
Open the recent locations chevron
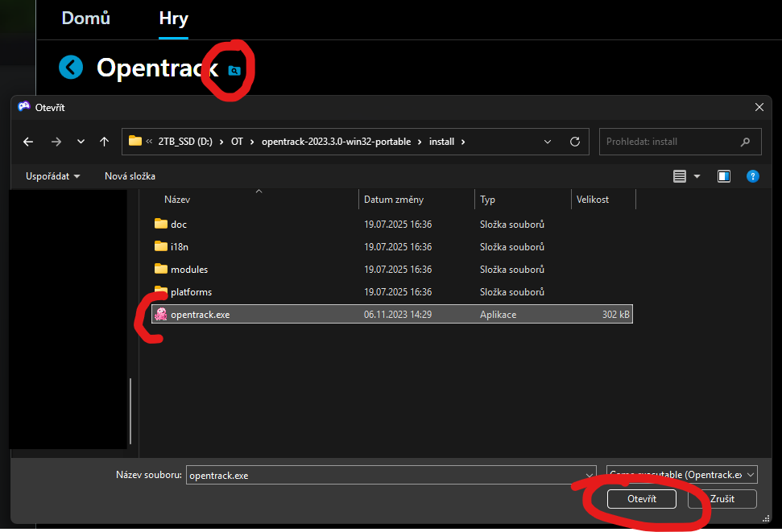click(x=81, y=142)
